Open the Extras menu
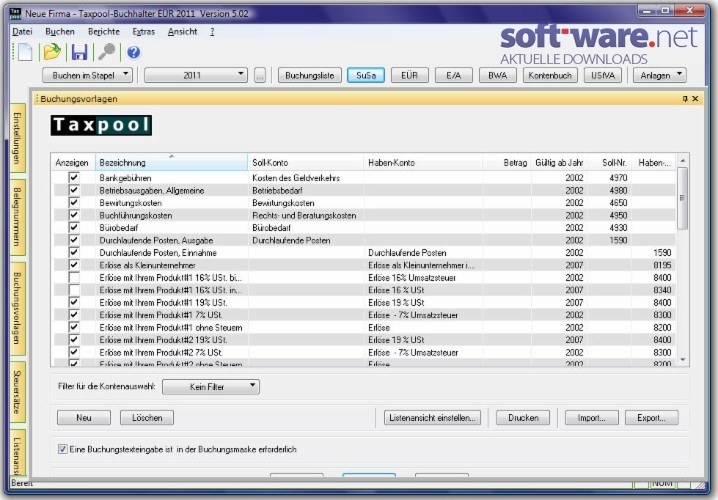The height and width of the screenshot is (500, 718). point(143,32)
